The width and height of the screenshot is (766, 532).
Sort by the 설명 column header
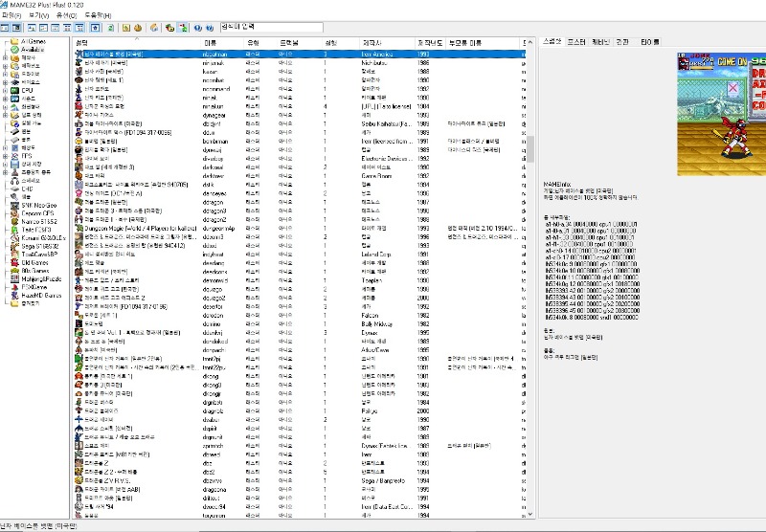136,43
